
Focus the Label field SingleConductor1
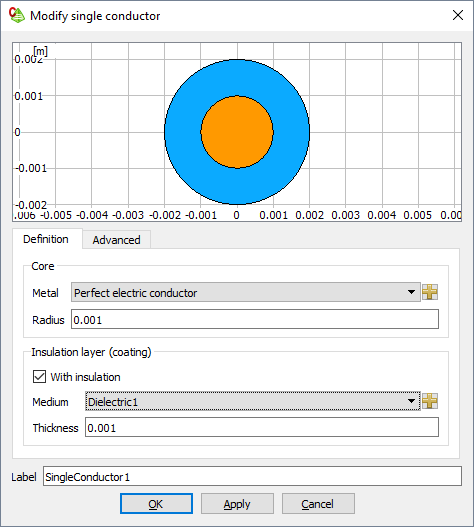tap(252, 477)
